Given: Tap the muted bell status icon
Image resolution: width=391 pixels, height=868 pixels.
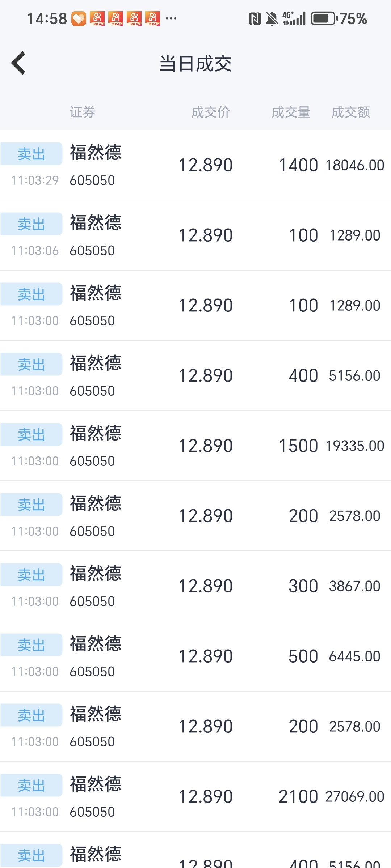Looking at the screenshot, I should pos(272,18).
